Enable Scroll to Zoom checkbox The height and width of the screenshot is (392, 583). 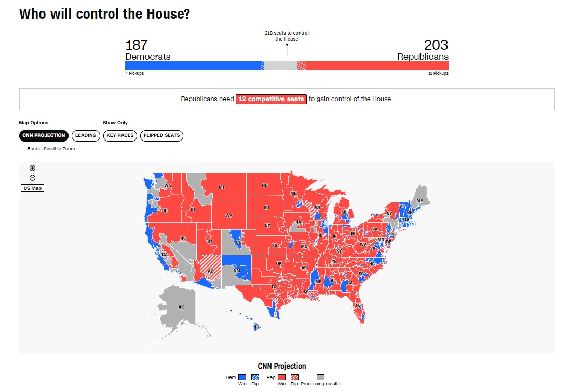pos(23,149)
